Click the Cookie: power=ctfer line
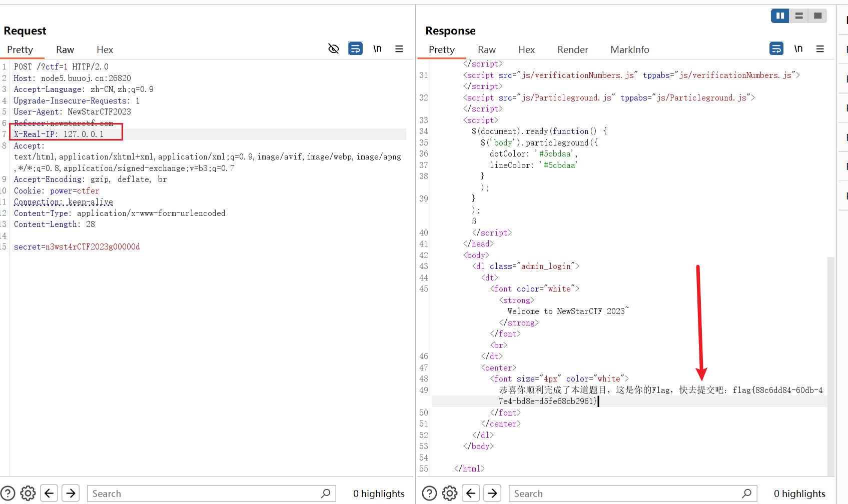848x504 pixels. coord(57,190)
